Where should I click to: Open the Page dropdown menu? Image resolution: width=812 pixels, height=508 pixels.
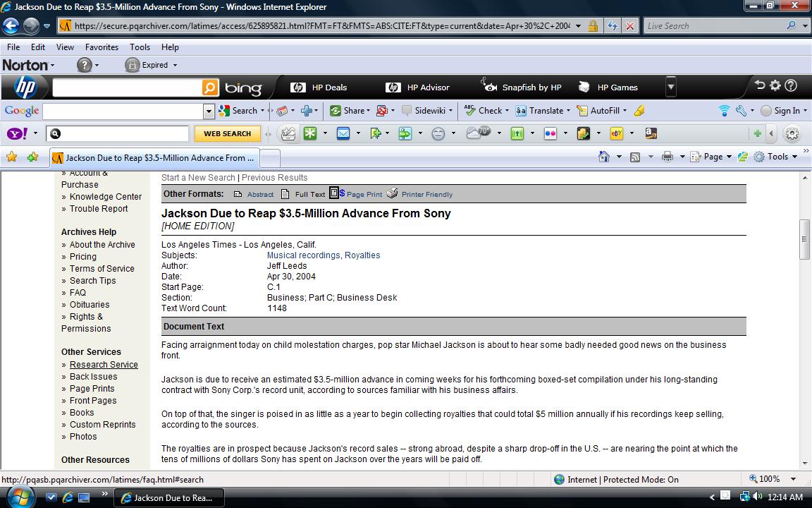[x=710, y=157]
